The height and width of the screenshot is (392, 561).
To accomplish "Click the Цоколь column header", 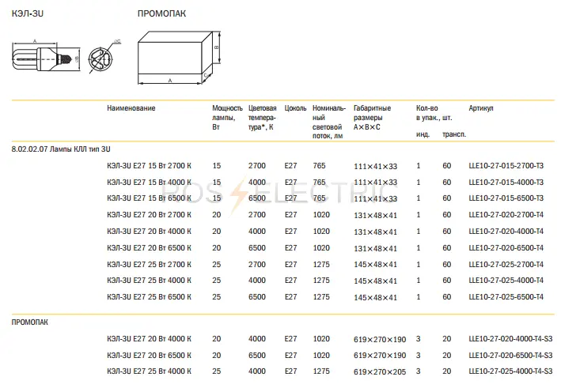I will [x=295, y=108].
